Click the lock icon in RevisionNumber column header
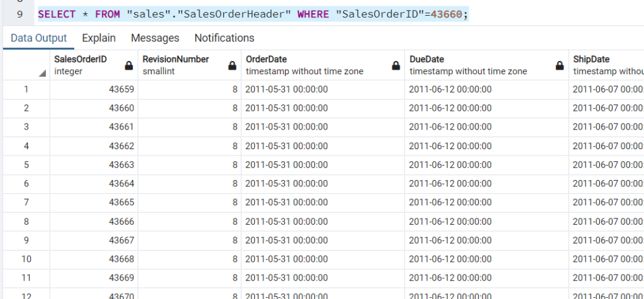Screen dimensions: 644x299 [232, 65]
